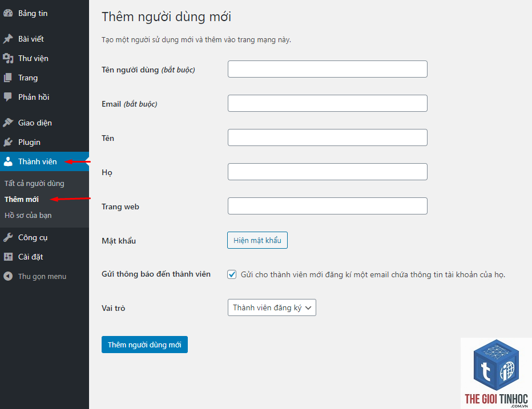Select the Thành viên menu label
Image resolution: width=532 pixels, height=409 pixels.
click(x=37, y=161)
